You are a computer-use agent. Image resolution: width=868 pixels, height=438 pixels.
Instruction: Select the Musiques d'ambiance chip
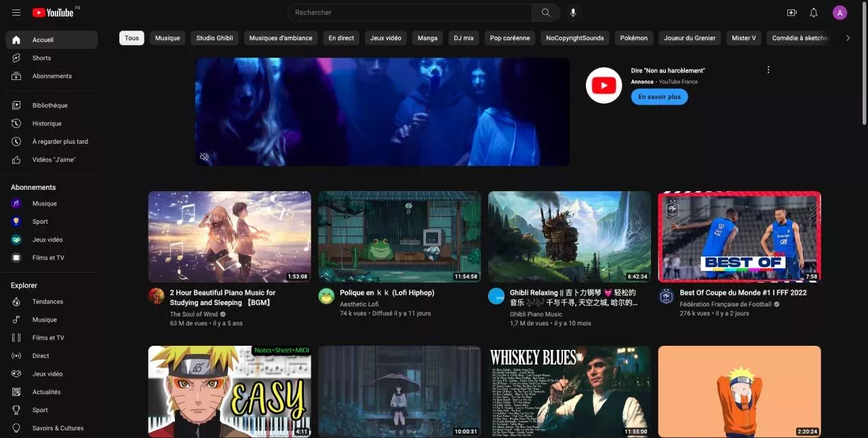point(281,38)
